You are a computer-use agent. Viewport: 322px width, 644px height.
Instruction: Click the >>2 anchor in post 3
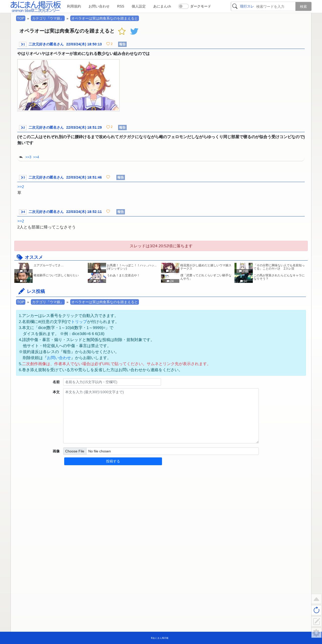pos(21,187)
